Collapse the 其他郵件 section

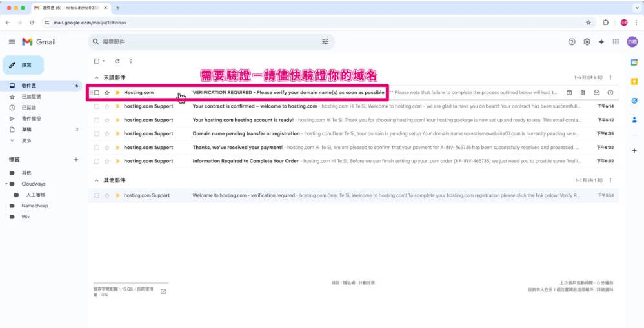pyautogui.click(x=97, y=180)
